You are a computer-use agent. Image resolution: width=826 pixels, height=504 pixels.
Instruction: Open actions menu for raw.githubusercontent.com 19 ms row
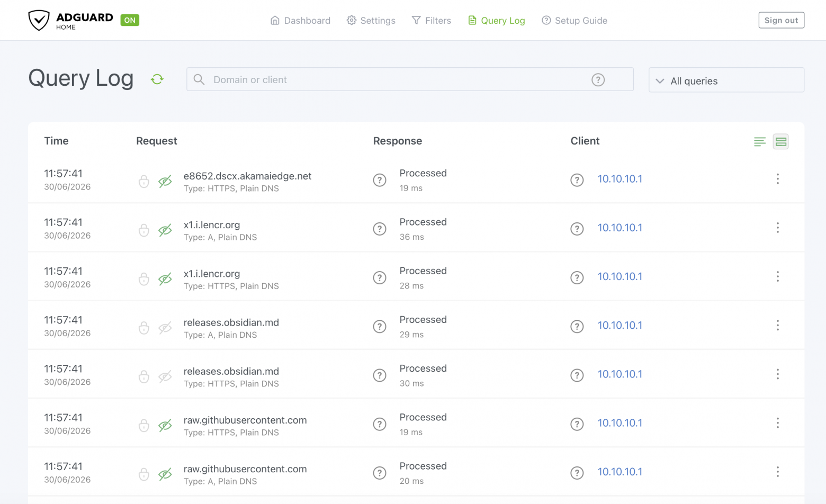[778, 423]
